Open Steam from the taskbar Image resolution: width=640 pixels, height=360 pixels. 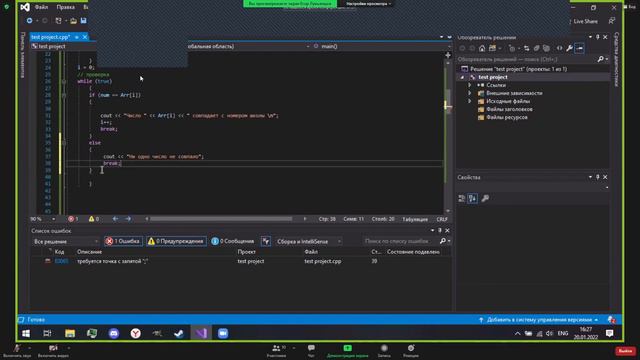(179, 333)
